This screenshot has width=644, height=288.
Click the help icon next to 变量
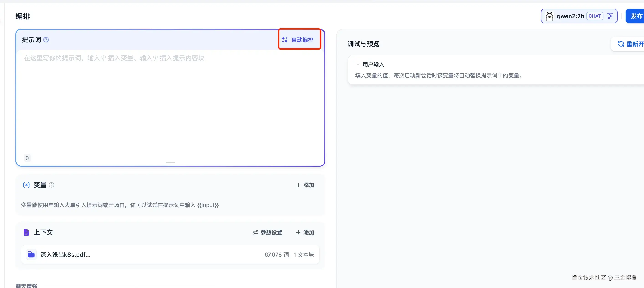pos(51,185)
